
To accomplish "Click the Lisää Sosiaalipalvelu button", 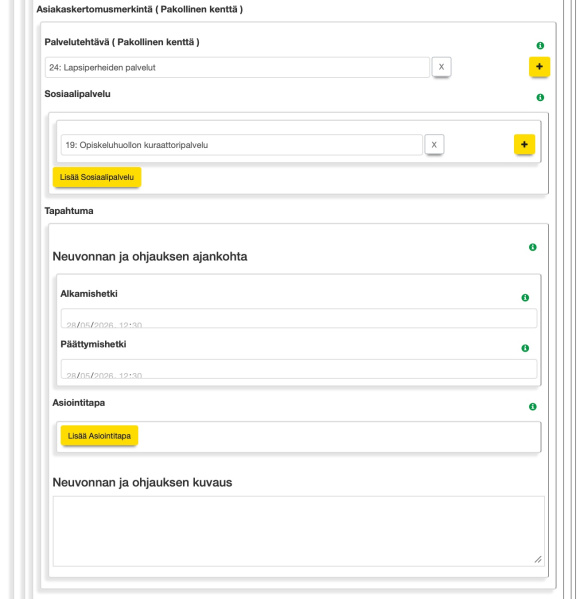I will click(x=97, y=177).
